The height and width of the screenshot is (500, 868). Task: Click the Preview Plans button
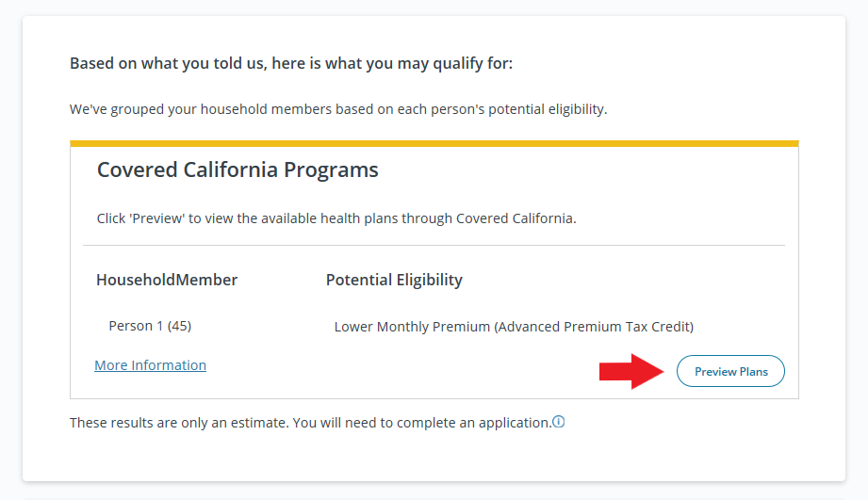[x=730, y=371]
